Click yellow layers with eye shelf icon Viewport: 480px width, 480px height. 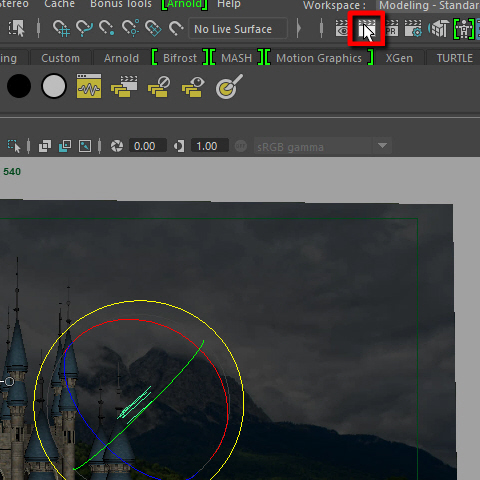click(193, 87)
